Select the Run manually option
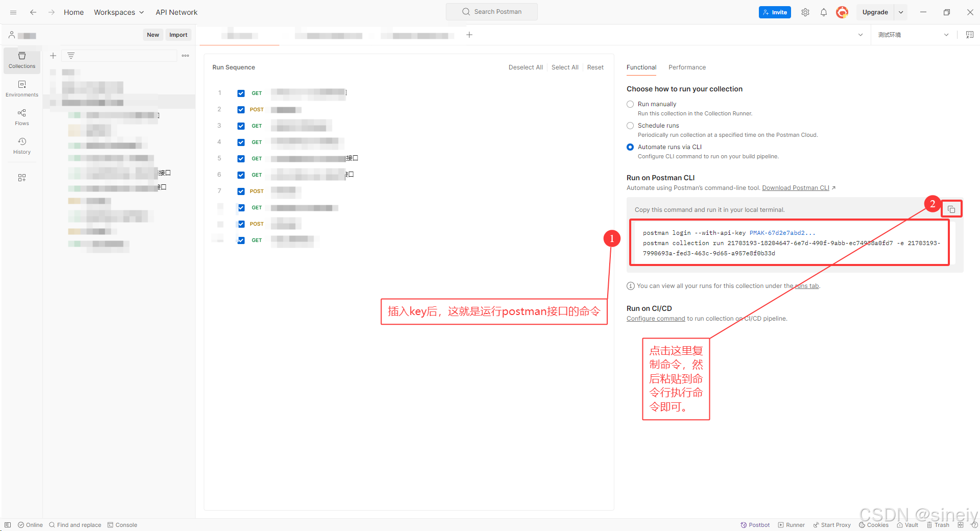The height and width of the screenshot is (531, 980). (x=630, y=104)
